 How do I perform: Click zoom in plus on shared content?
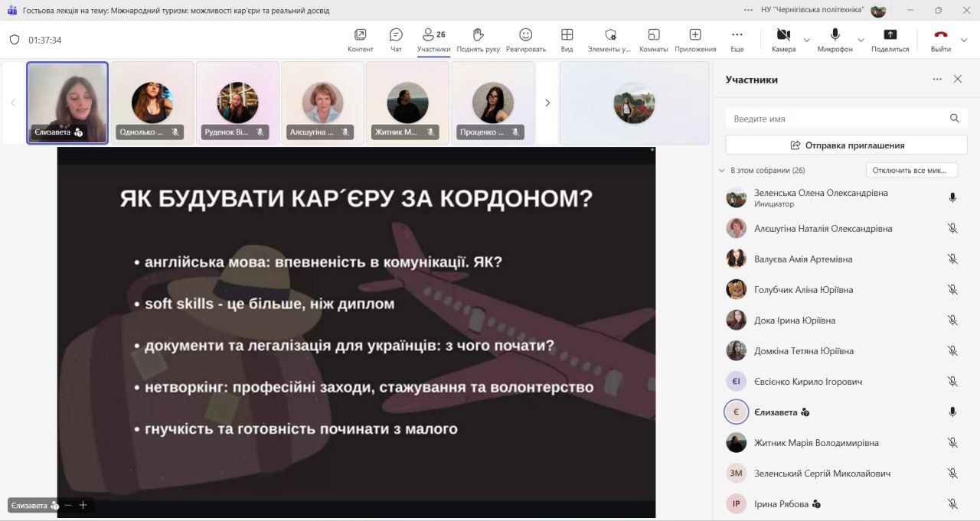pyautogui.click(x=83, y=505)
